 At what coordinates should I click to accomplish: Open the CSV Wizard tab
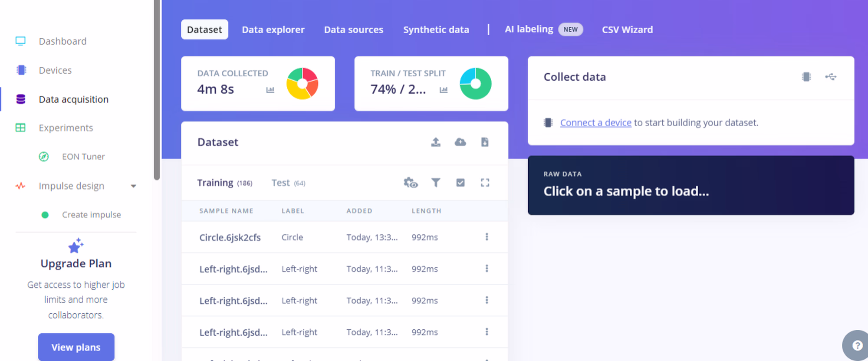point(627,30)
